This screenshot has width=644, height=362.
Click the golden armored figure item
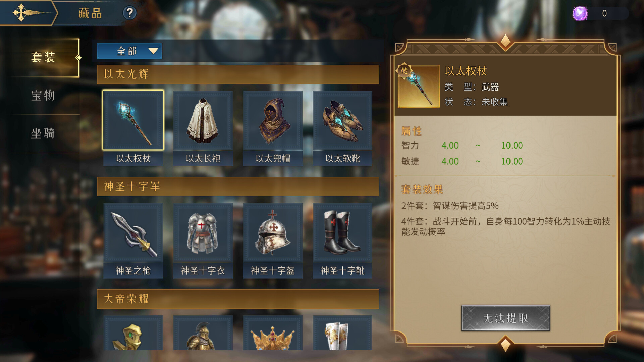coord(203,333)
